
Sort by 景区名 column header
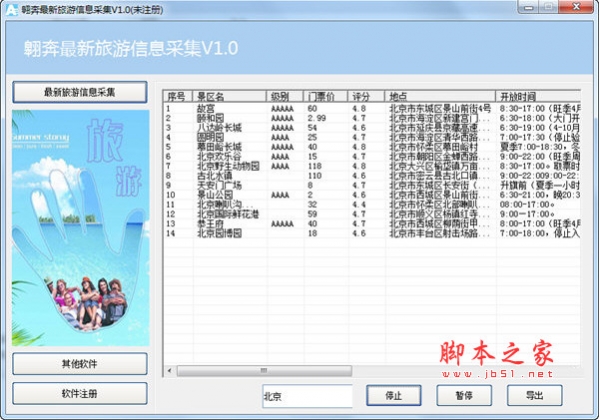click(x=229, y=96)
